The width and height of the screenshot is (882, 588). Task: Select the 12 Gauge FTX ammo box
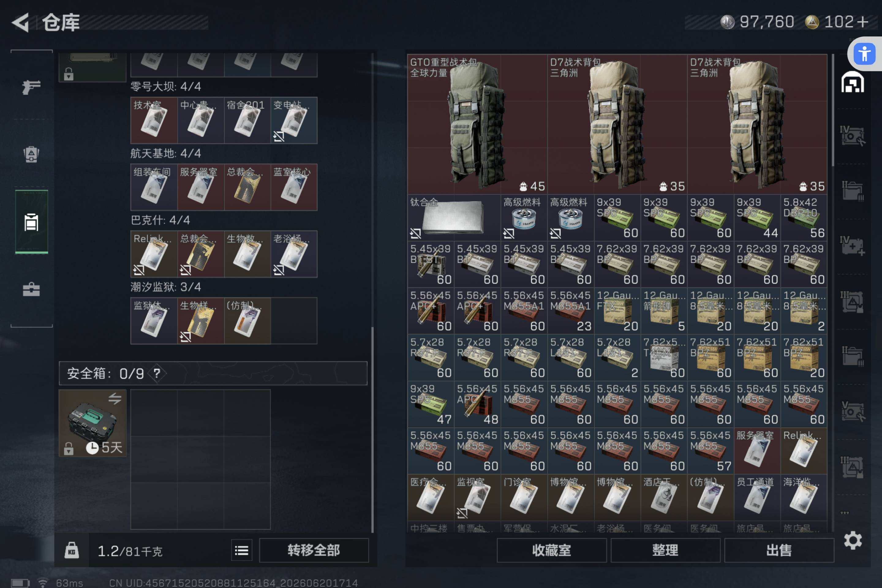[x=617, y=311]
